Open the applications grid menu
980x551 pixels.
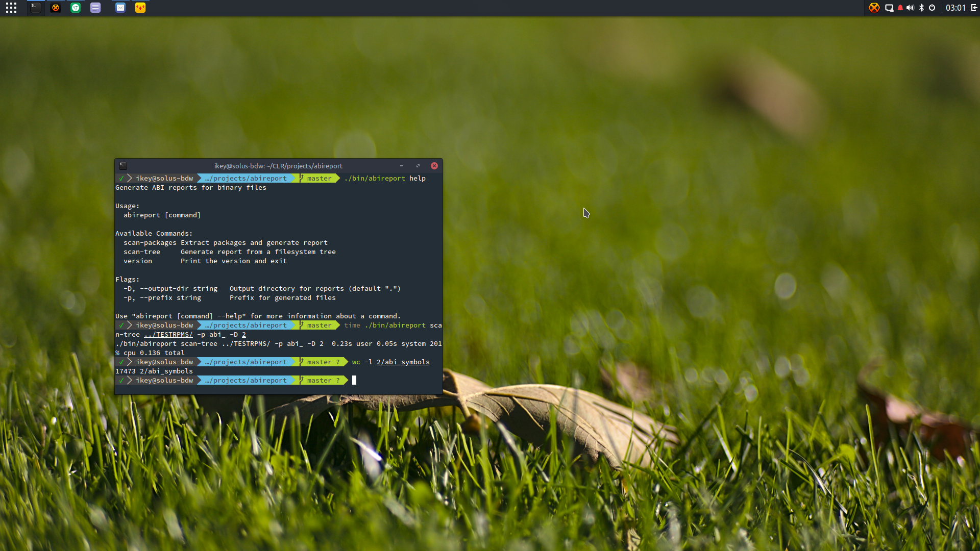11,8
